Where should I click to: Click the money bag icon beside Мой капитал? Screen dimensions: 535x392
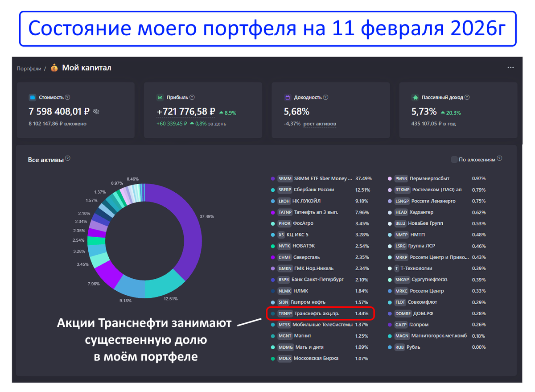(x=54, y=68)
